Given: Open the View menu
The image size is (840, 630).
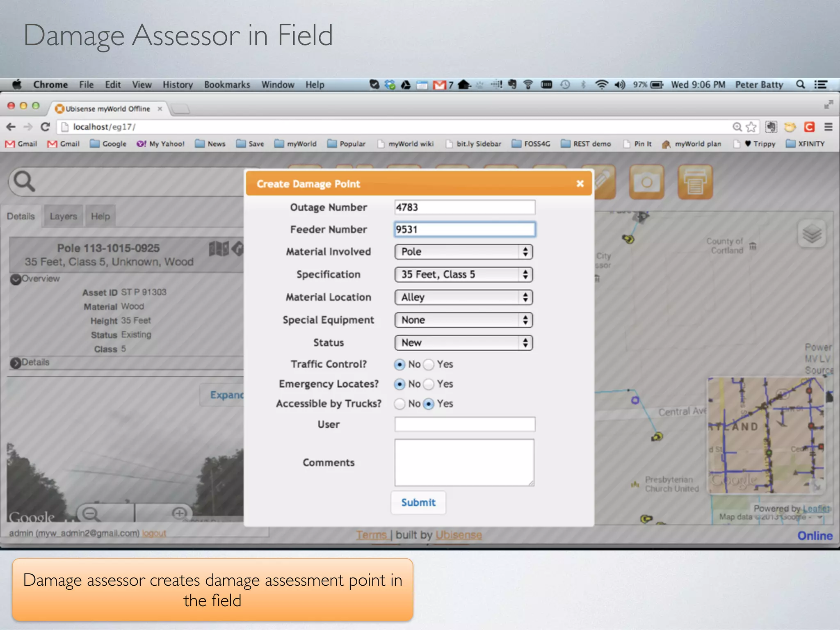Looking at the screenshot, I should pos(142,84).
